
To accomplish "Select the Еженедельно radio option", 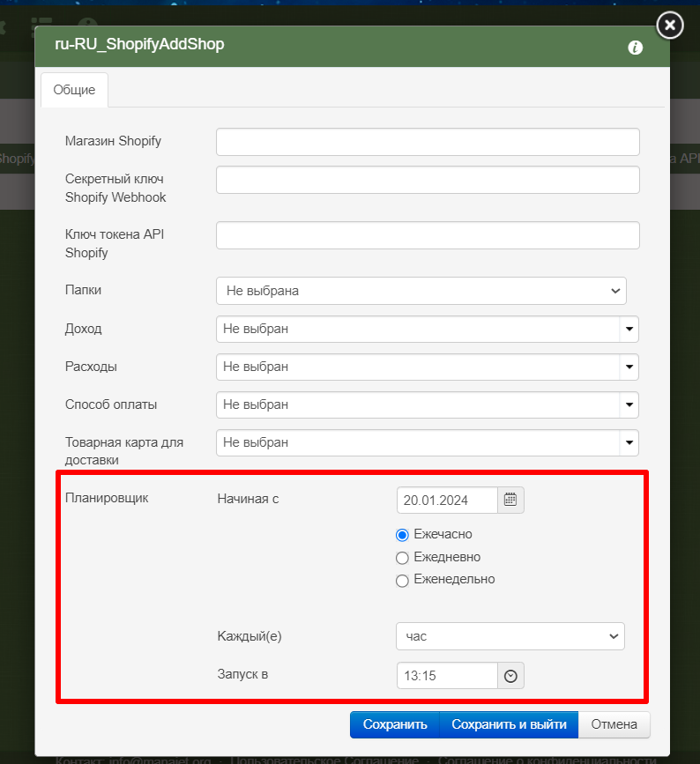I will click(x=402, y=581).
